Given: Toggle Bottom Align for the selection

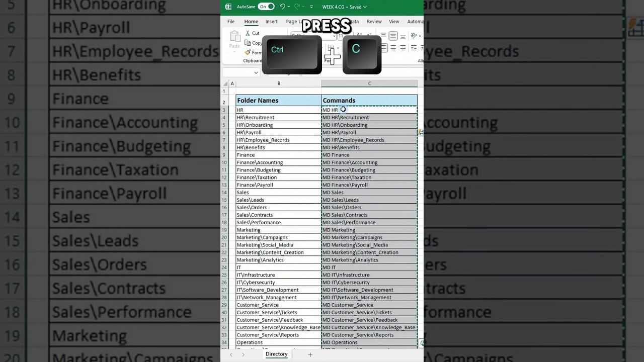Looking at the screenshot, I should [403, 37].
